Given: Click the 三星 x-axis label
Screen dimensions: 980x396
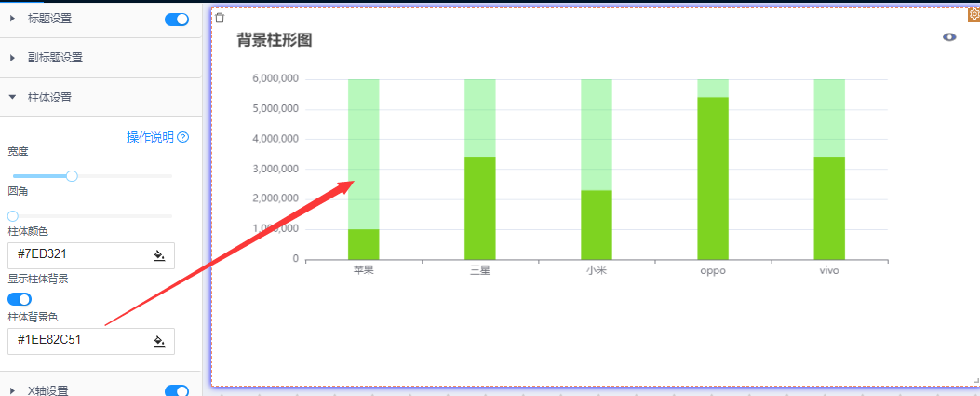Looking at the screenshot, I should (480, 271).
